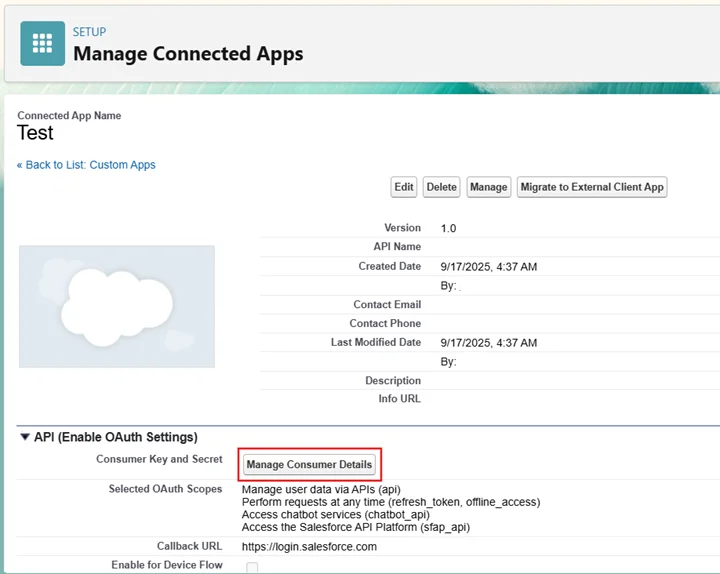
Task: Select the connected app name Test
Action: tap(36, 133)
